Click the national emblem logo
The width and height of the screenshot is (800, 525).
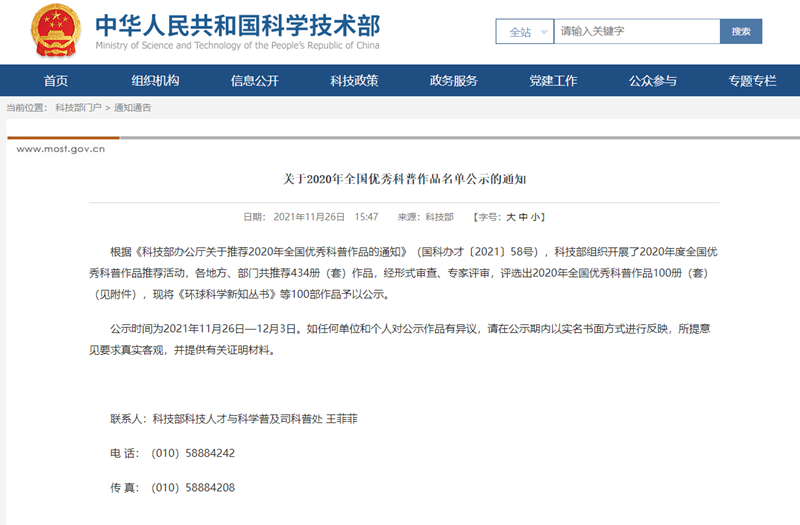[x=56, y=31]
